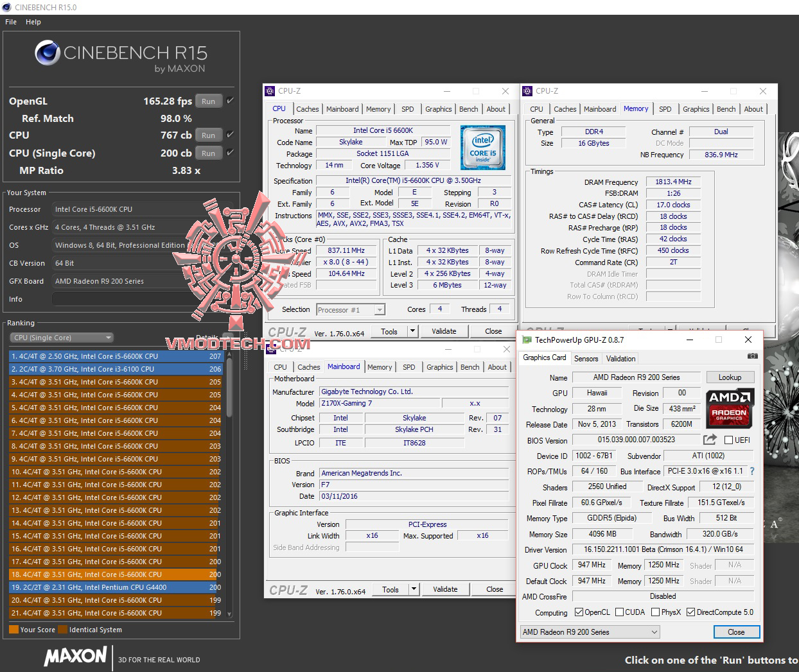Image resolution: width=799 pixels, height=672 pixels.
Task: Click the Intel Core i5 logo in CPU-Z
Action: [483, 148]
